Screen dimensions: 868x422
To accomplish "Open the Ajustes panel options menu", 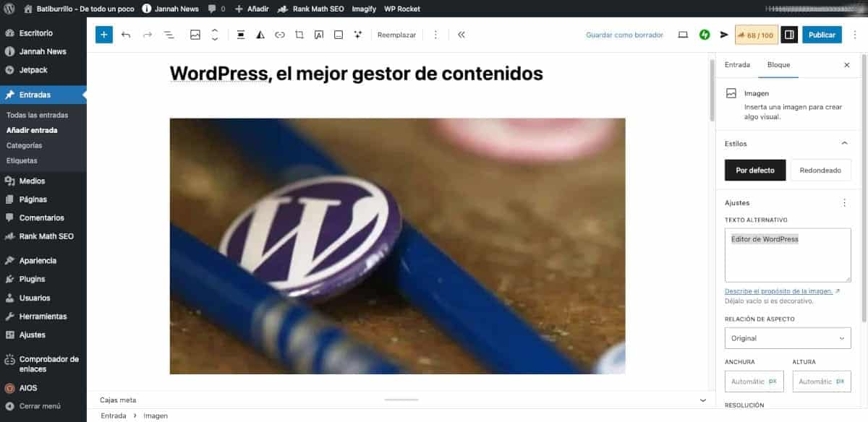I will (844, 203).
